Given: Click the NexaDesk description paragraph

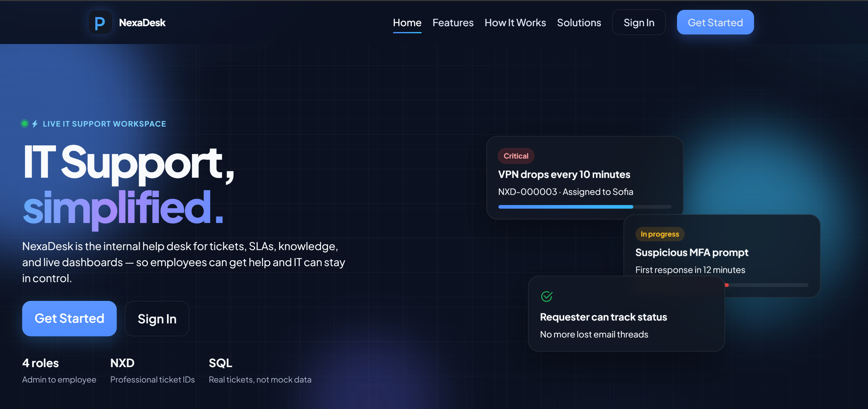Looking at the screenshot, I should [184, 262].
